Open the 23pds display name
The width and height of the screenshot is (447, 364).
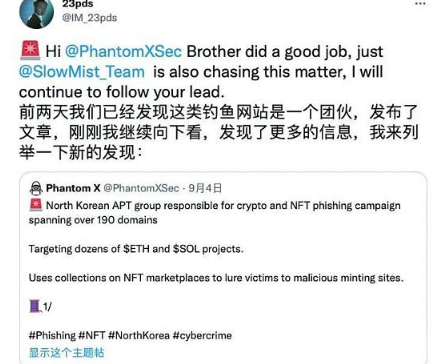78,4
